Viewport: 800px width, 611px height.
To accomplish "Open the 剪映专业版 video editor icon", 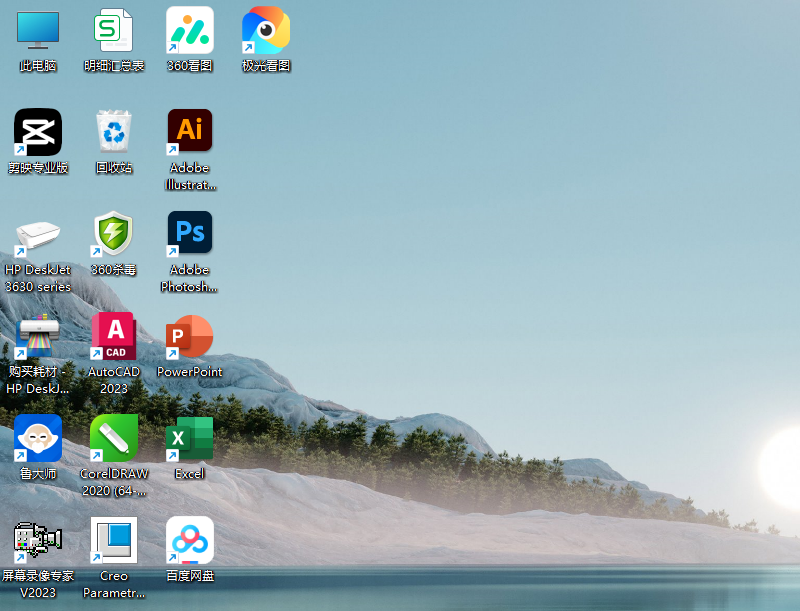I will [x=38, y=132].
